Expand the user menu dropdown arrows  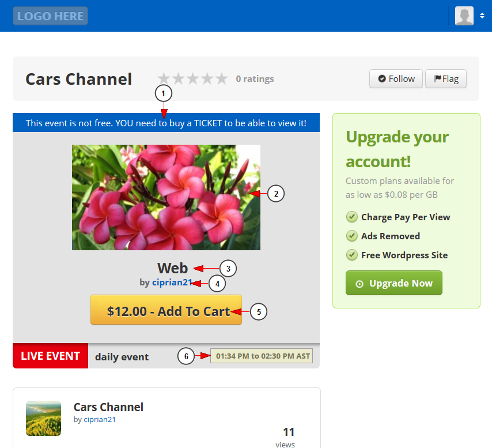pos(482,16)
